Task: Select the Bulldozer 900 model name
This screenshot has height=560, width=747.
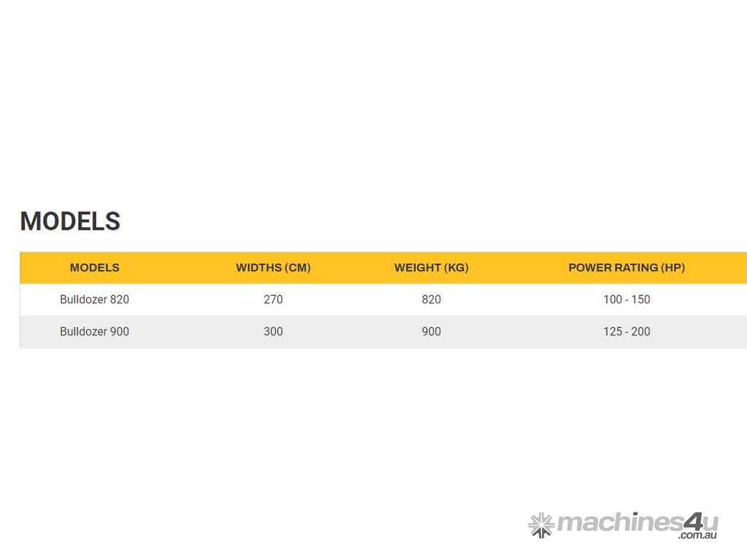Action: tap(94, 332)
